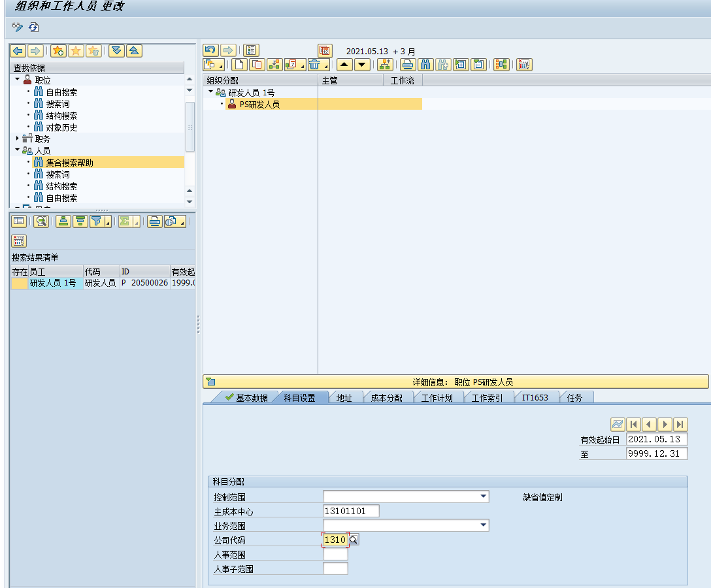Click the binoculars Find icon
The height and width of the screenshot is (588, 711).
tap(425, 64)
